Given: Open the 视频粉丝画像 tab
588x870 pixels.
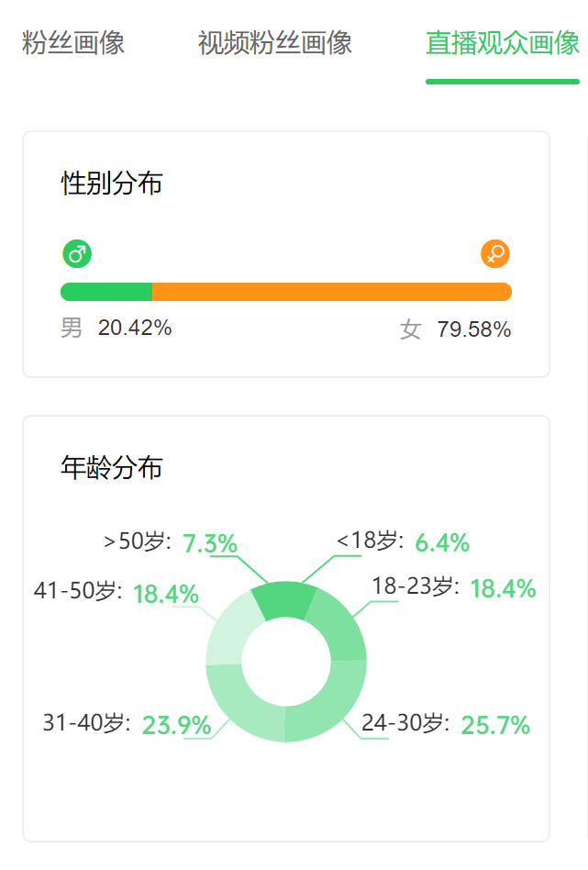Looking at the screenshot, I should [275, 43].
